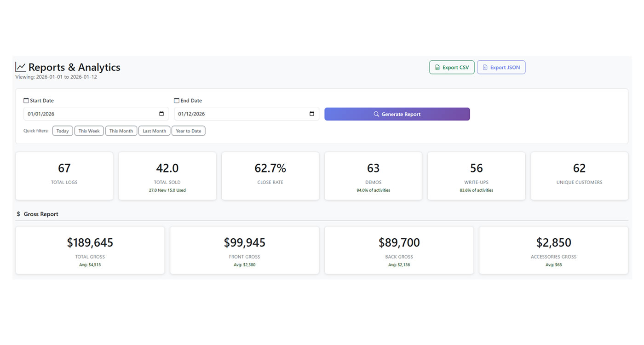This screenshot has width=644, height=345.
Task: Click the magnifying glass icon on Generate Report
Action: [376, 114]
